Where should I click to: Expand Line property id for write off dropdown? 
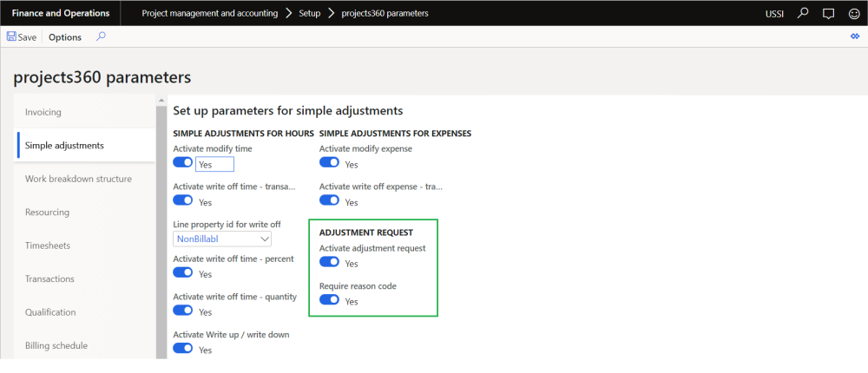[265, 239]
